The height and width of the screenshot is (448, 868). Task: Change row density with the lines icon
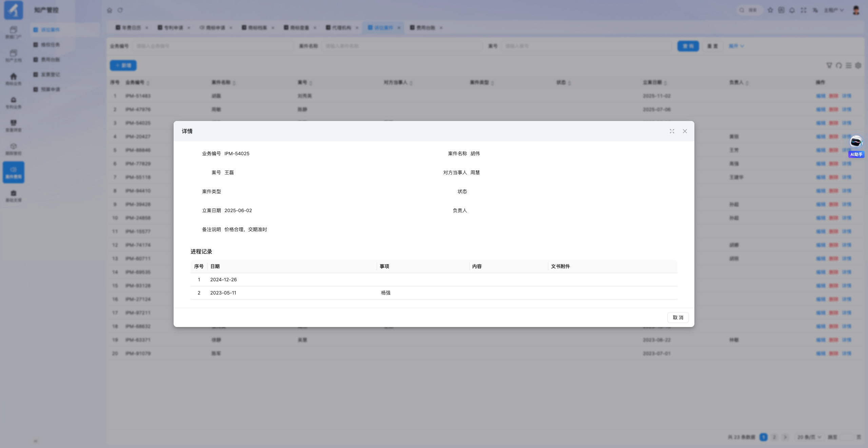tap(849, 65)
